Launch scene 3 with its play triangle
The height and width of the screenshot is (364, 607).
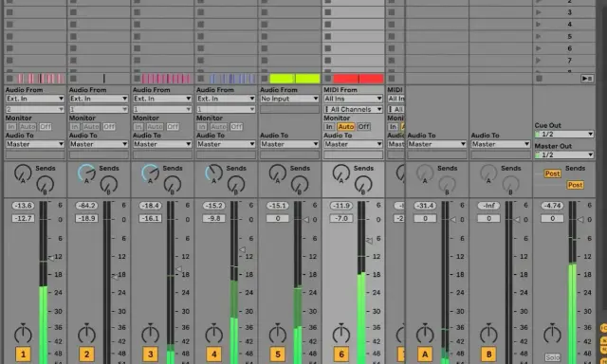[539, 12]
